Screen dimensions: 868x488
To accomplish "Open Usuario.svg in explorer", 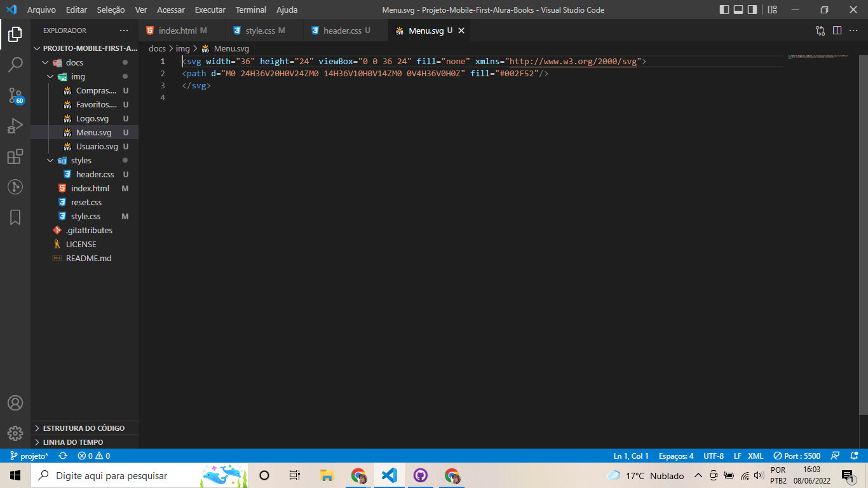I will tap(85, 146).
